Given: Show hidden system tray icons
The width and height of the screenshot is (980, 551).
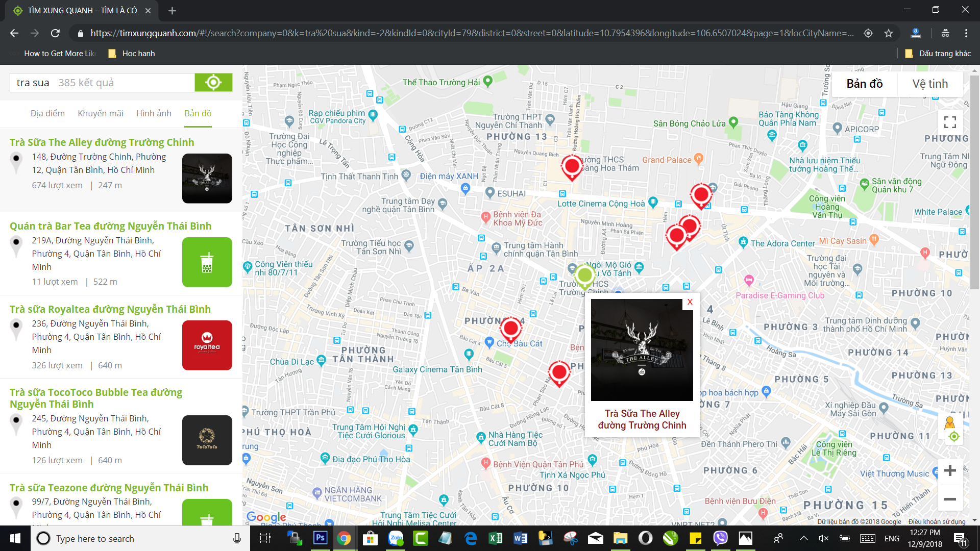Looking at the screenshot, I should [x=803, y=538].
